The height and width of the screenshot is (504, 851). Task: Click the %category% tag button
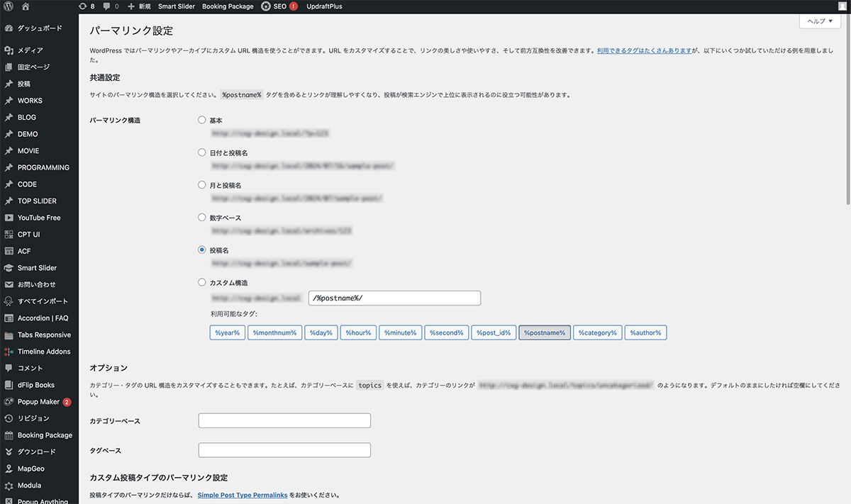(x=596, y=332)
